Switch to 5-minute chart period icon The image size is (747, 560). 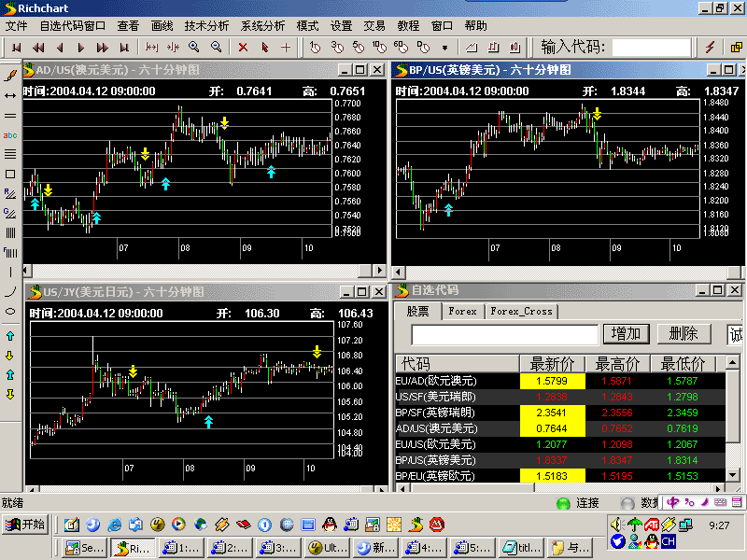click(x=359, y=48)
